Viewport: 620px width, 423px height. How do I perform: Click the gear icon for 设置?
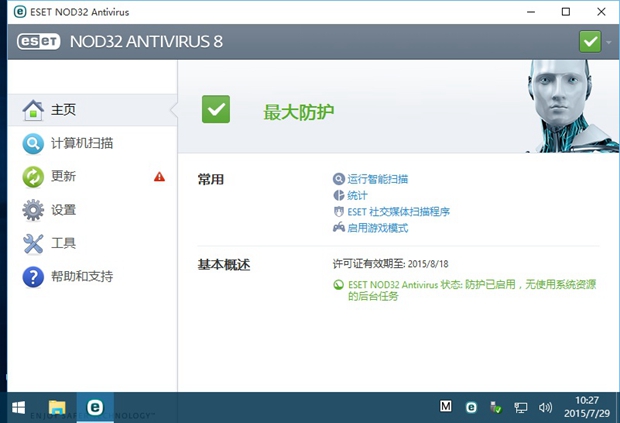click(x=33, y=210)
